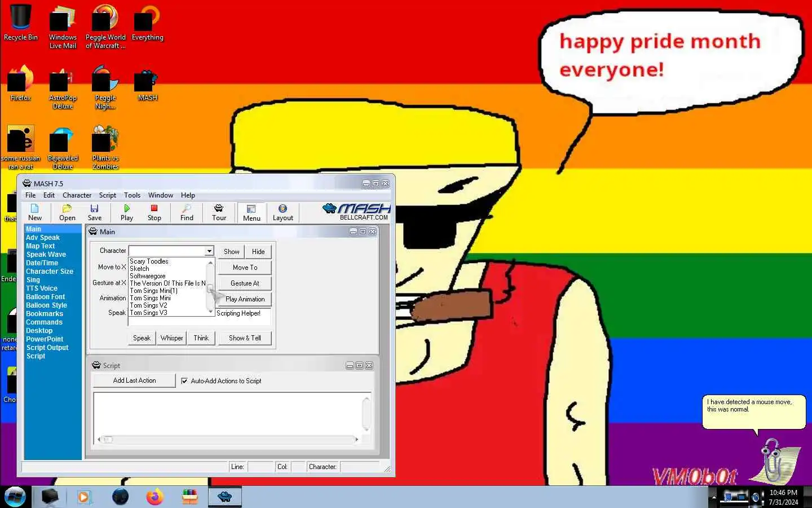Select Peggle World of Warcraft desktop icon
Image resolution: width=812 pixels, height=508 pixels.
(x=105, y=27)
